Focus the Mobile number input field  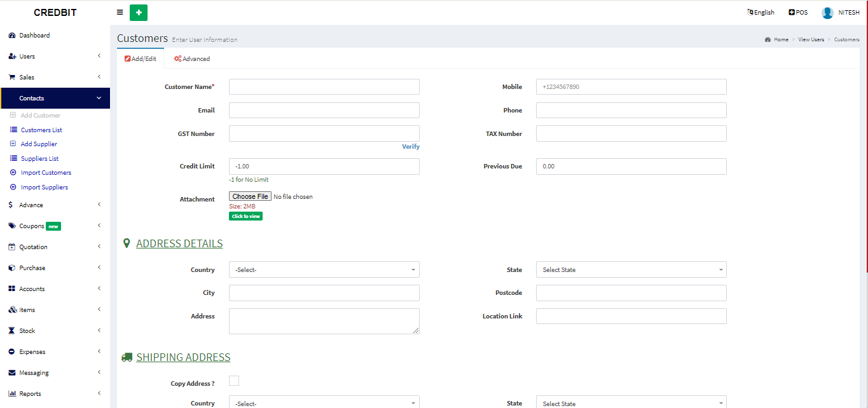[631, 86]
